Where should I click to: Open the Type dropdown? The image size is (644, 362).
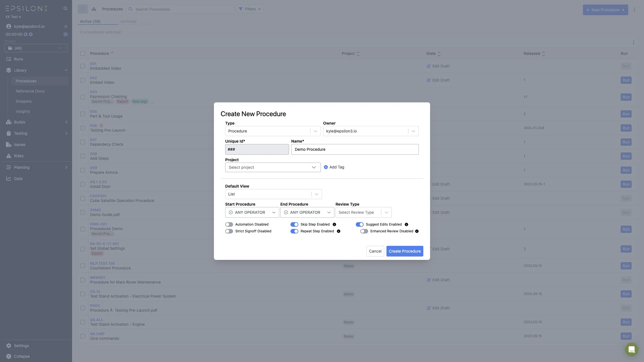pyautogui.click(x=273, y=131)
